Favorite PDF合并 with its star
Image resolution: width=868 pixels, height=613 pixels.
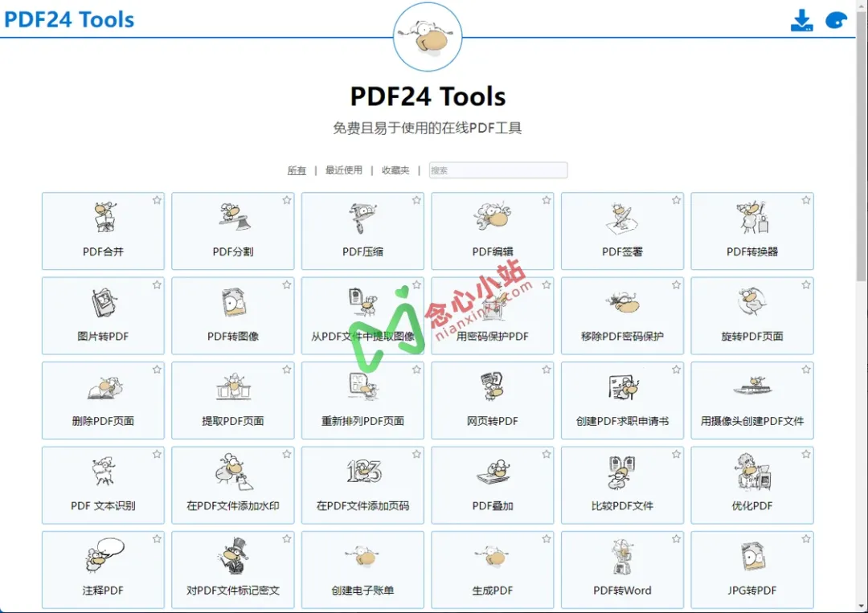(x=158, y=200)
